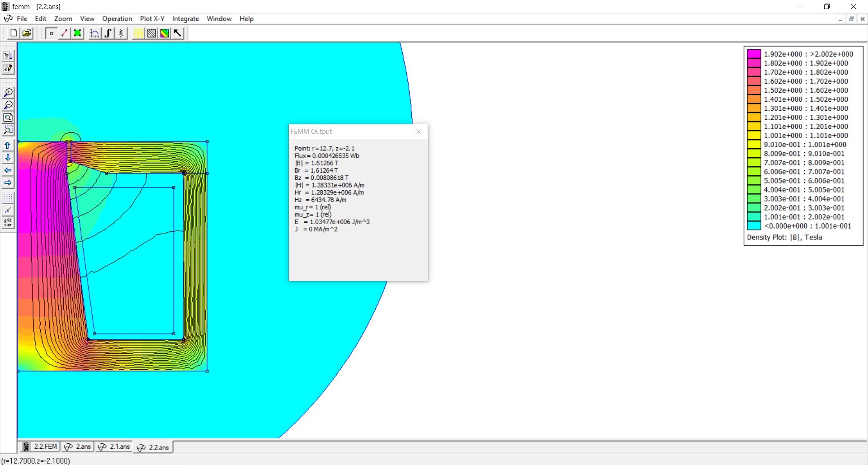This screenshot has width=868, height=465.
Task: Select contour (red line) mode tool
Action: tap(65, 33)
